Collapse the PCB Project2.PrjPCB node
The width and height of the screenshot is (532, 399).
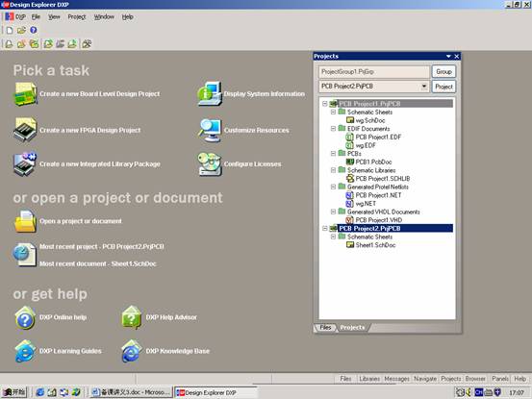coord(325,228)
